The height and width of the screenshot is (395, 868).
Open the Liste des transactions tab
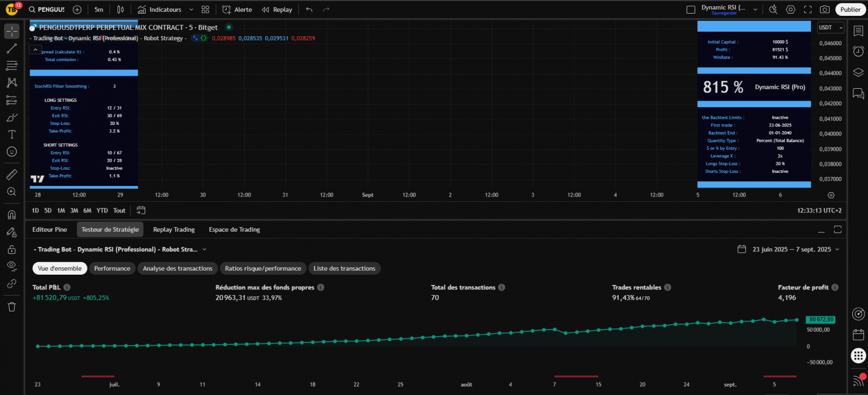[344, 268]
